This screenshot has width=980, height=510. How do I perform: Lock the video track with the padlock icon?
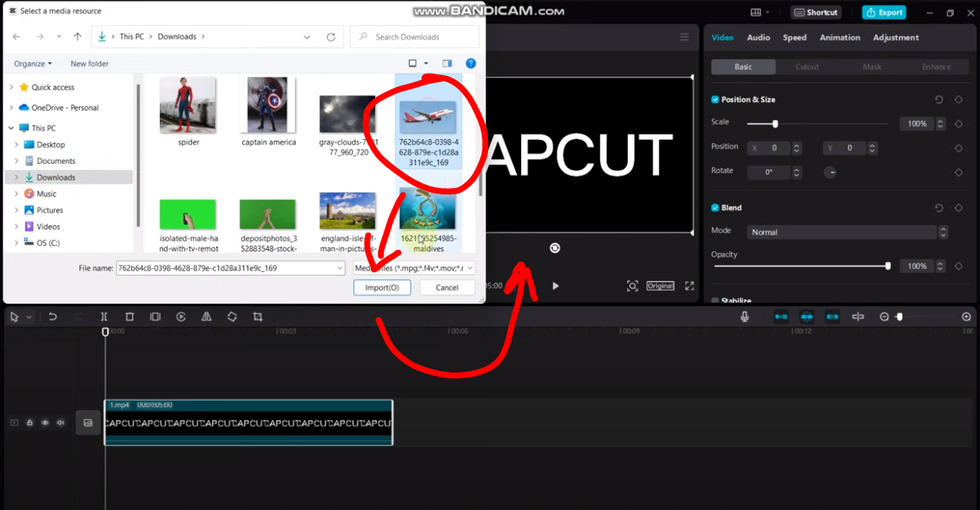coord(30,422)
